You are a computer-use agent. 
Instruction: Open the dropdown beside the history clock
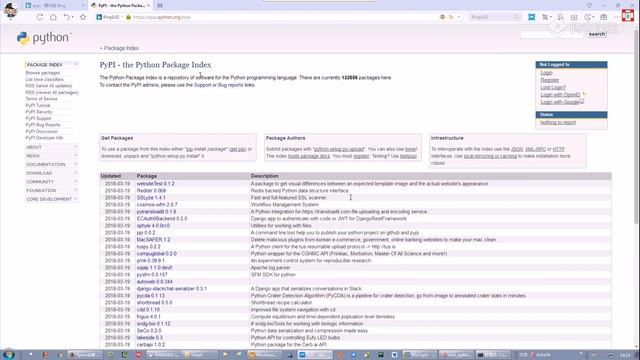pos(593,18)
